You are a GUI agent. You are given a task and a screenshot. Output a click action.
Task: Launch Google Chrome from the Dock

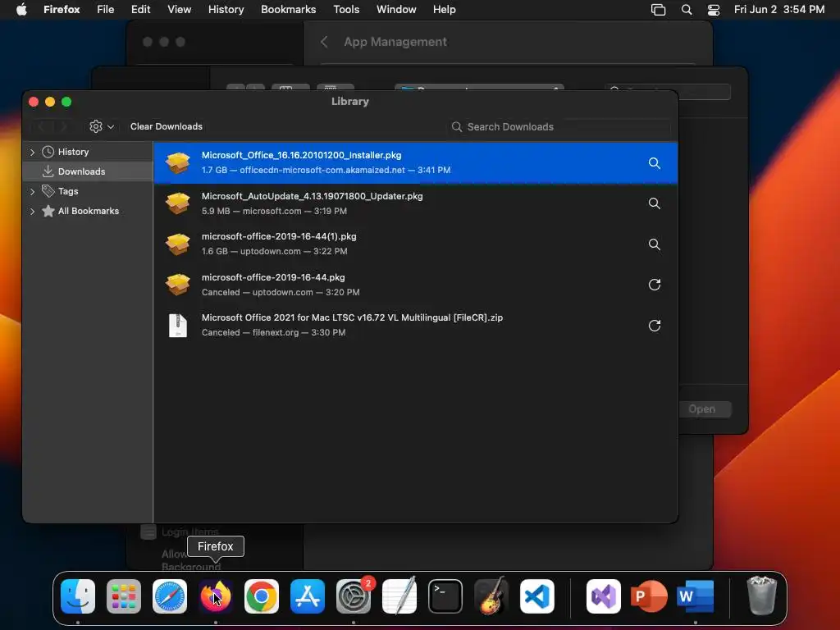pos(262,596)
